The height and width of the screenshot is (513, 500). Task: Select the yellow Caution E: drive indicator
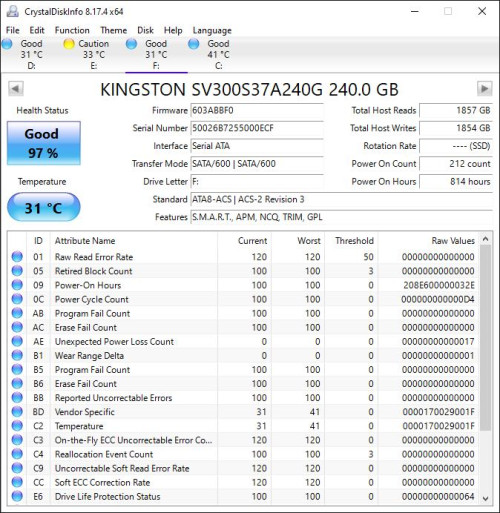(x=69, y=44)
